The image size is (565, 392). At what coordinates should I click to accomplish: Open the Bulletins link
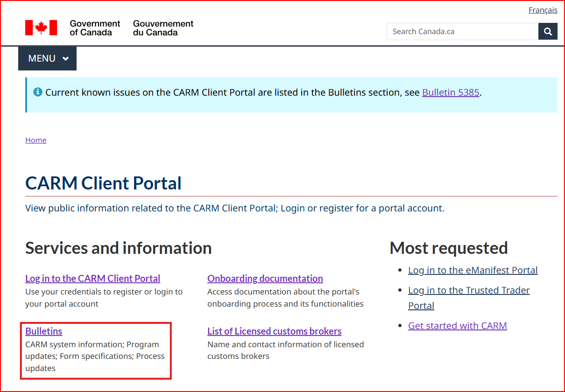click(43, 331)
